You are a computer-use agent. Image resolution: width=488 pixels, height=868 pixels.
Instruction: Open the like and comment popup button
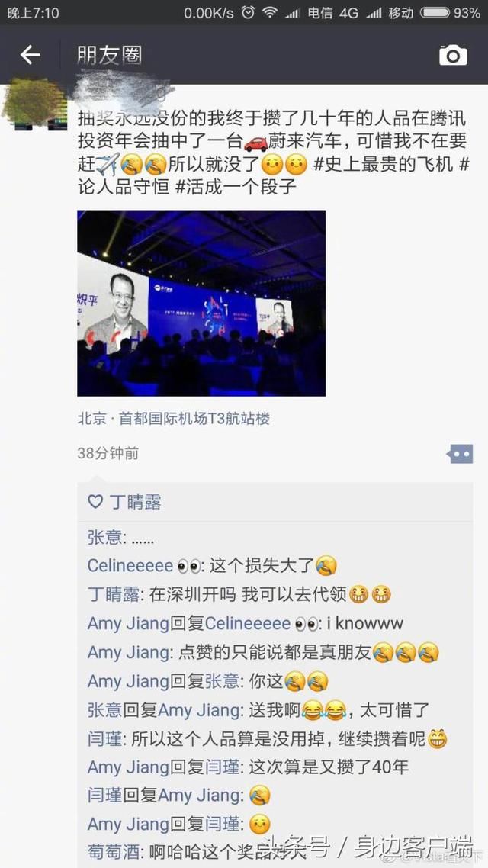tap(460, 454)
